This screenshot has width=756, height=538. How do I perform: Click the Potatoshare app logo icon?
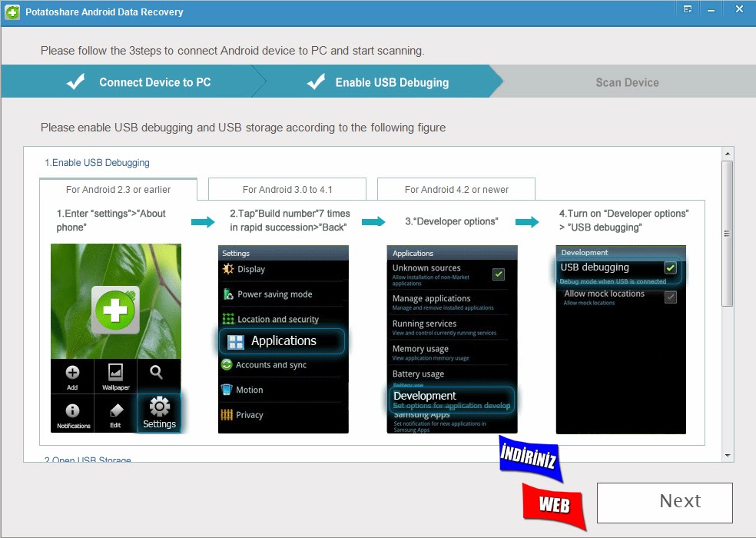click(x=12, y=12)
